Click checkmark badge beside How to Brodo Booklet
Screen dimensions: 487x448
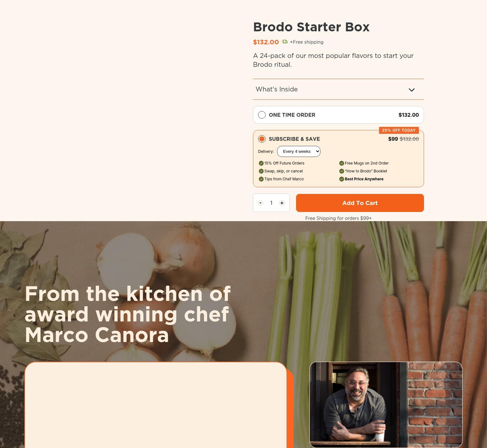pyautogui.click(x=342, y=171)
